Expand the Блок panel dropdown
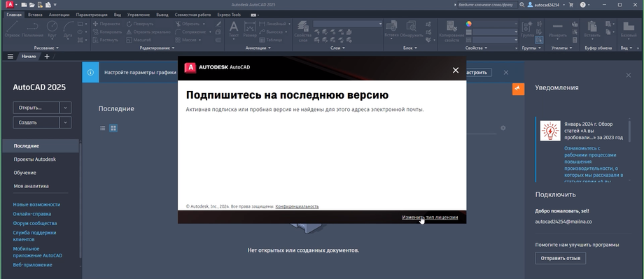 pos(410,48)
